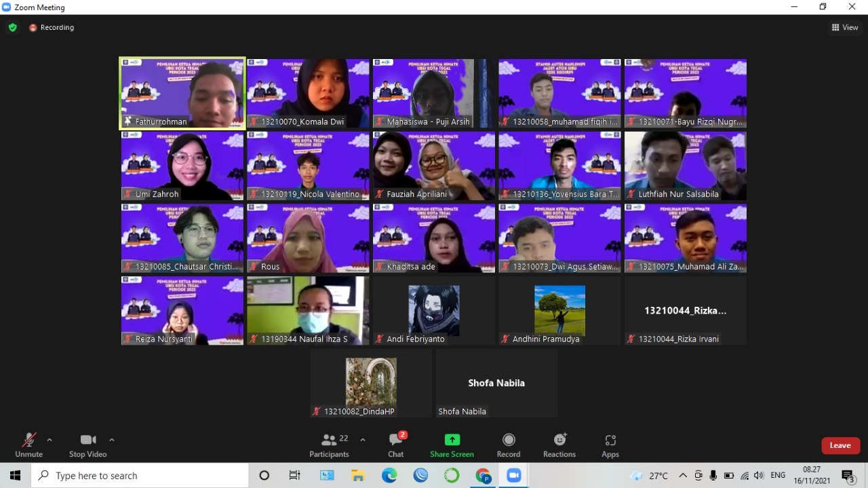Viewport: 868px width, 488px height.
Task: Open the Reactions menu
Action: click(559, 446)
